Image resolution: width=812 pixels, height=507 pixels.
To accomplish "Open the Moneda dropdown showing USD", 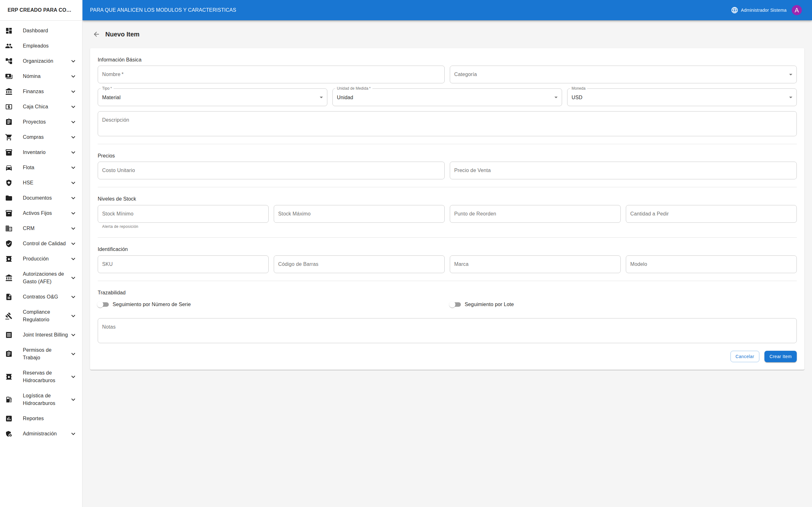I will point(681,98).
